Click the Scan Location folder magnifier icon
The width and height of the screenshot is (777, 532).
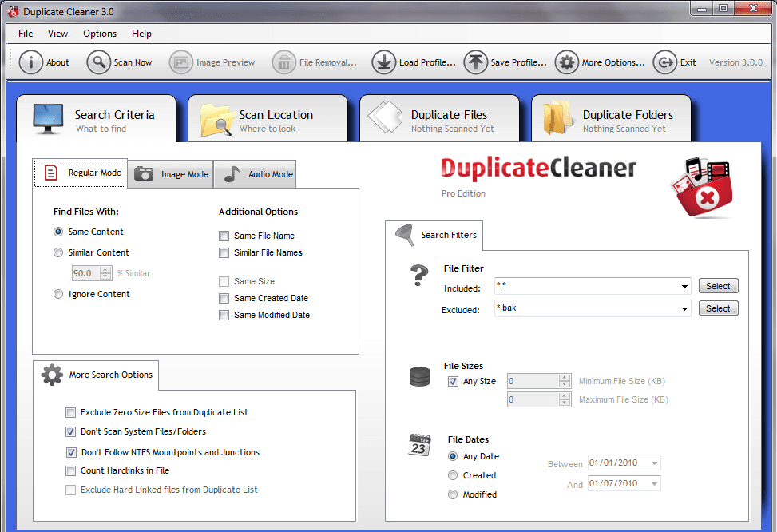click(x=216, y=120)
